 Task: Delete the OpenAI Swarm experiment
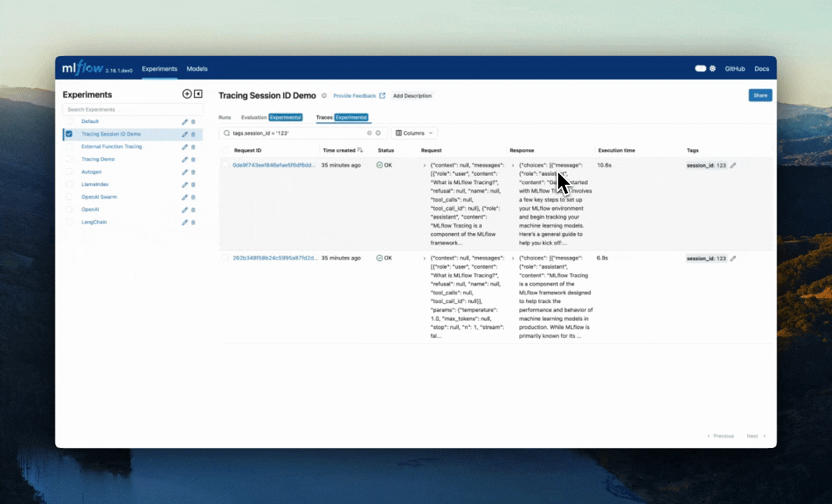193,197
